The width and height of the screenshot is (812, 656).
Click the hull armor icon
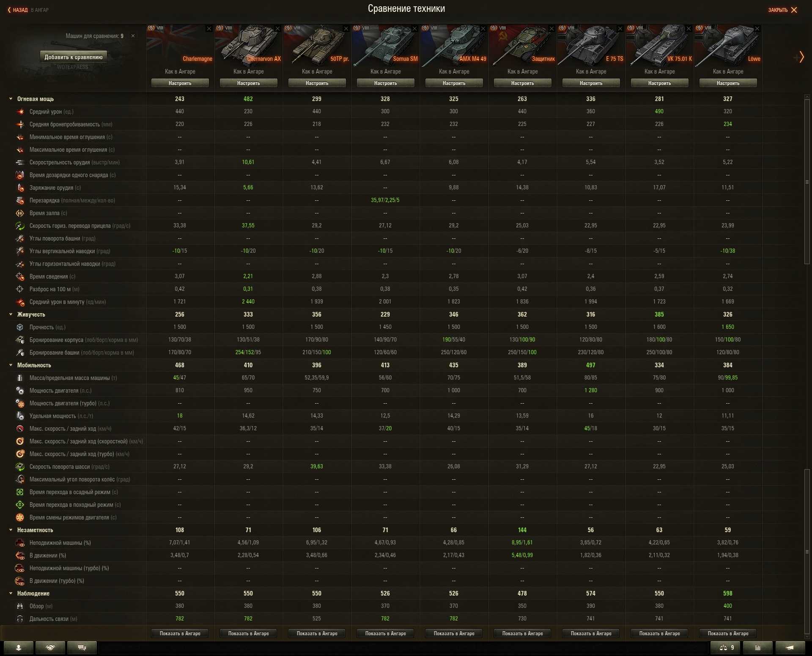tap(20, 340)
